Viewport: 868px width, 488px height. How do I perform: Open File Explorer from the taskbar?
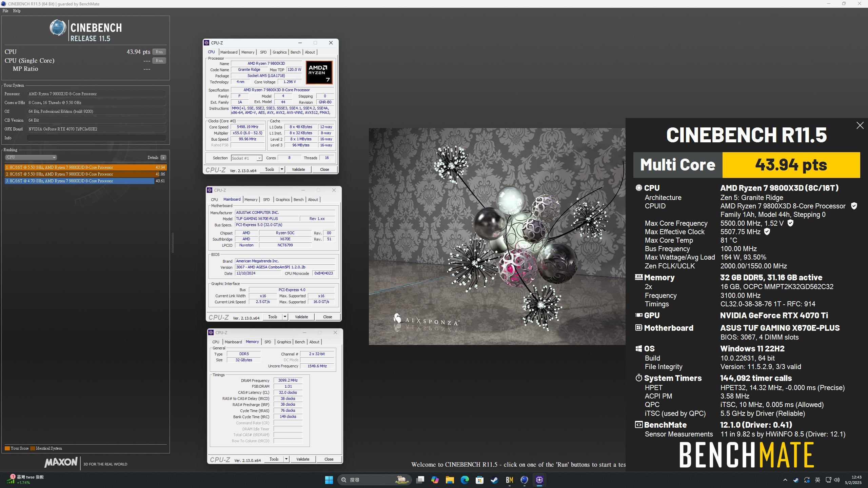point(450,480)
